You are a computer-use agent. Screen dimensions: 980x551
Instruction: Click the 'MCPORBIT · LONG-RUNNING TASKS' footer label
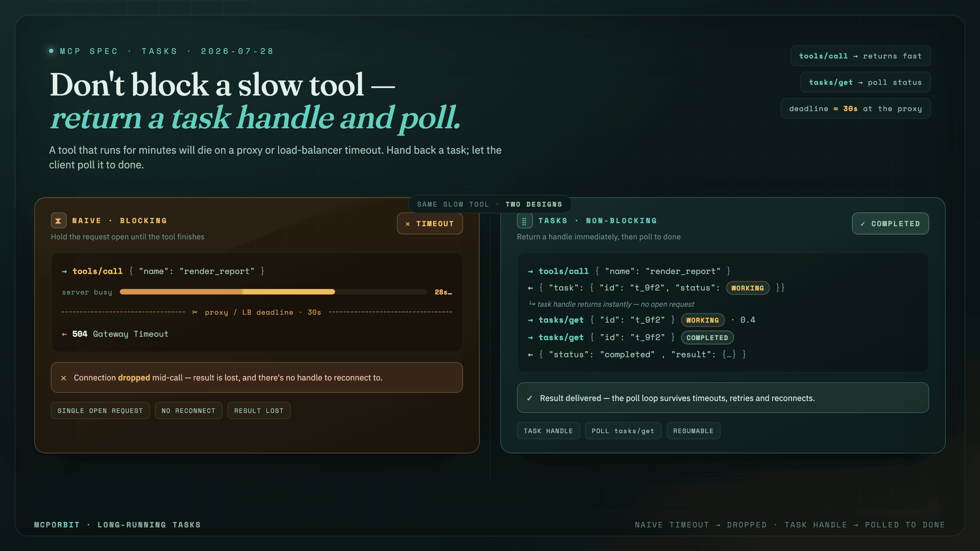click(117, 524)
